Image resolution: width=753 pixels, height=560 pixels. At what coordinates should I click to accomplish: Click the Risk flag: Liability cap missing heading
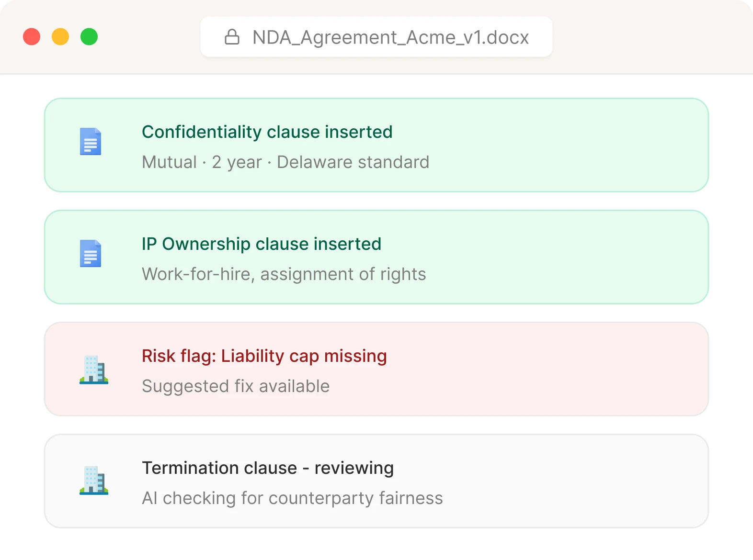point(264,356)
